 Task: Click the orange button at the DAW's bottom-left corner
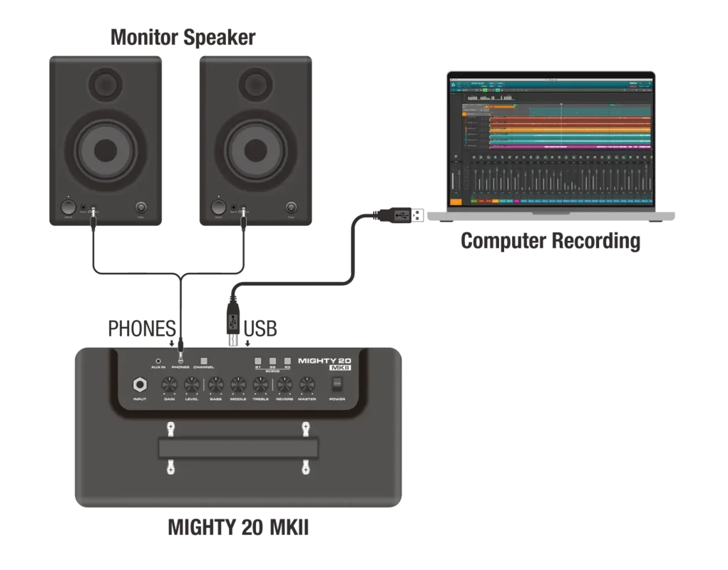pyautogui.click(x=456, y=202)
